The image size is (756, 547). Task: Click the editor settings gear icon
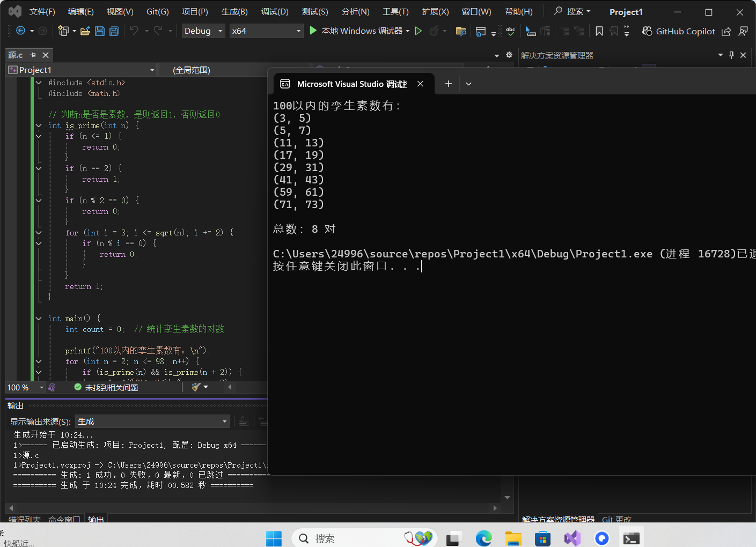coord(509,55)
